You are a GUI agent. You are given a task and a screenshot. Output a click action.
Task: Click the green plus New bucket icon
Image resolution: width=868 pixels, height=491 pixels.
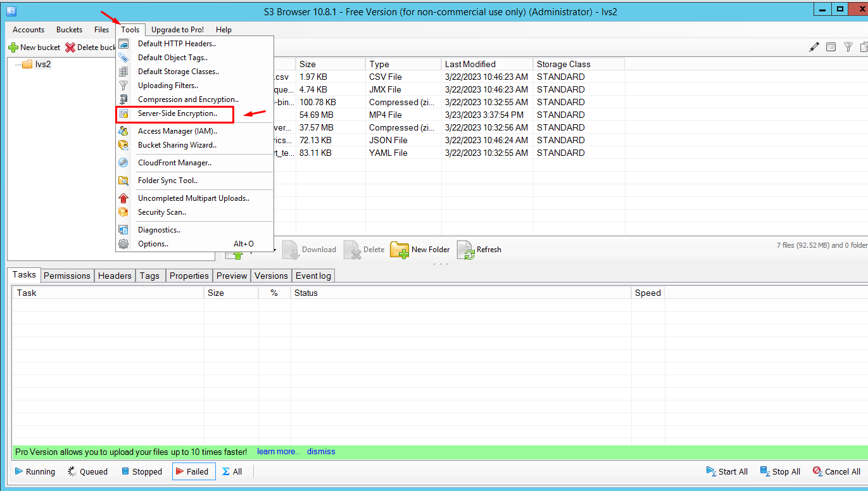[13, 48]
